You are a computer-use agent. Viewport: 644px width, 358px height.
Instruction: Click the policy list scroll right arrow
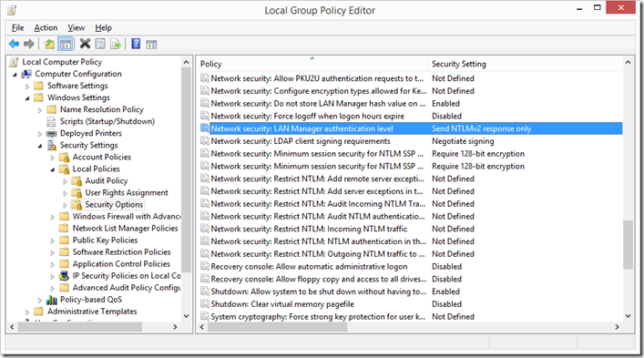(617, 327)
